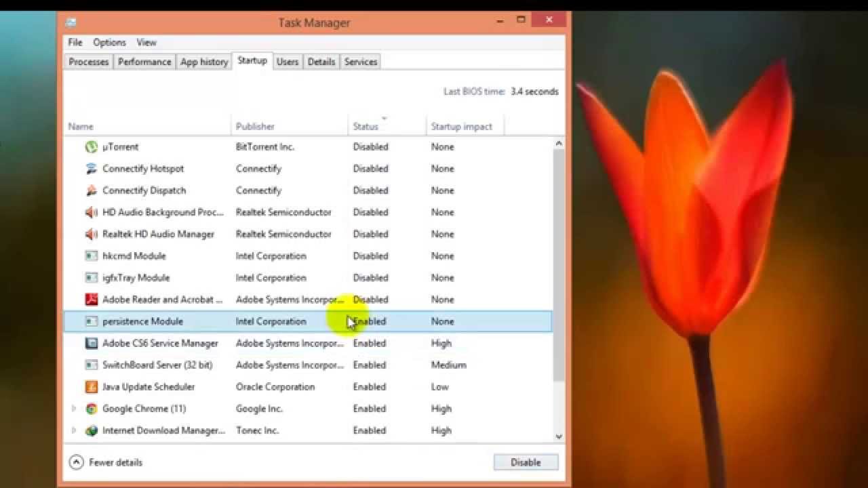Screen dimensions: 868x488
Task: Open the View menu
Action: pos(146,42)
